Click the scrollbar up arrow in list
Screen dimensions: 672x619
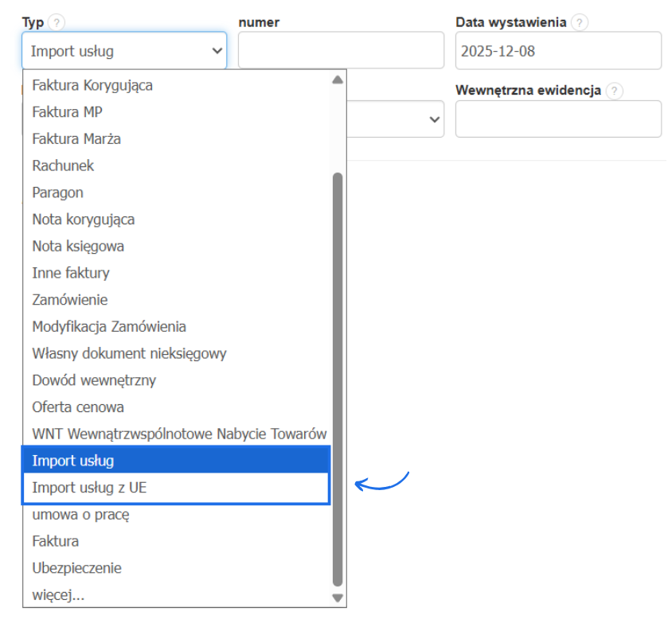tap(337, 80)
